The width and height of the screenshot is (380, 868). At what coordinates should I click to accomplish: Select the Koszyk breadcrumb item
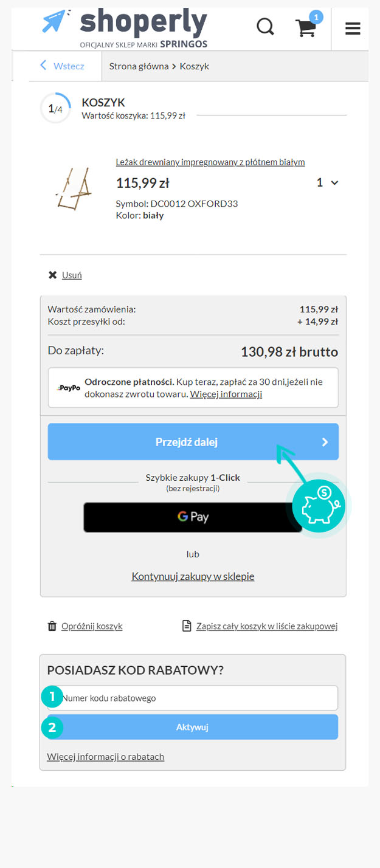coord(195,66)
